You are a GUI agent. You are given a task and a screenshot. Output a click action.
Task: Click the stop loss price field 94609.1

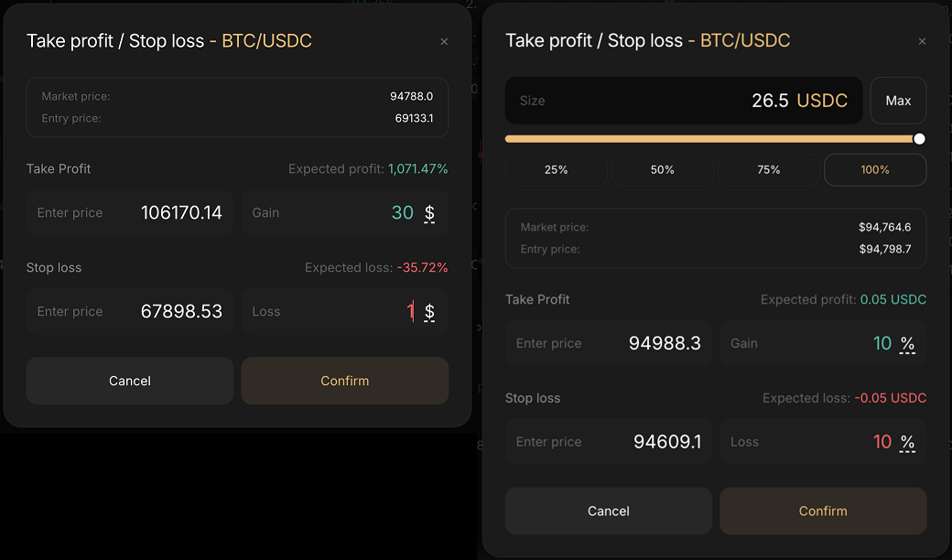(609, 442)
